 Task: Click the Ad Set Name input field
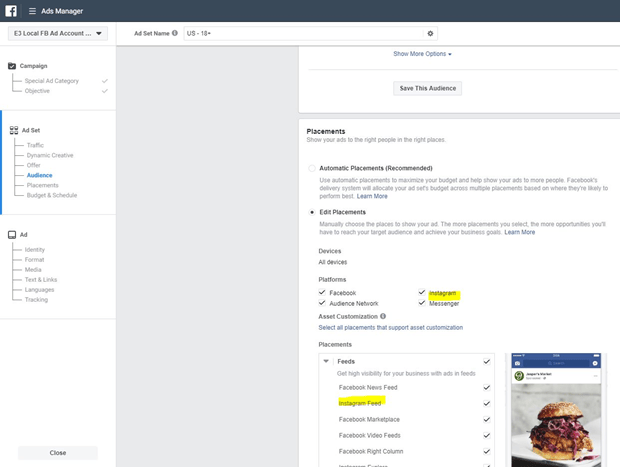pos(304,34)
